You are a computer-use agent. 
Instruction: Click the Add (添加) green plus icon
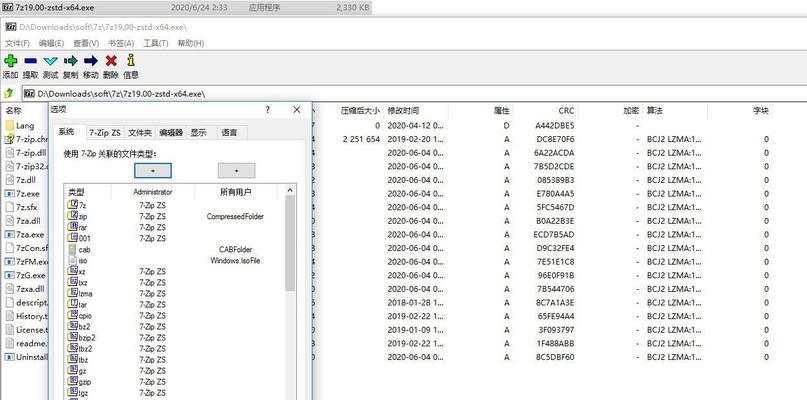[x=10, y=61]
